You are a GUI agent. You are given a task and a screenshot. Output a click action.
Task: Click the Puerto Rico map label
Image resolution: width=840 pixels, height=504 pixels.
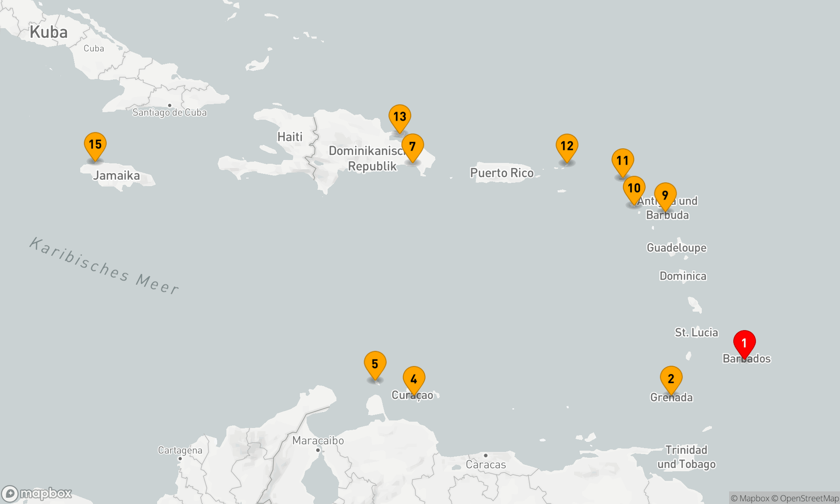tap(501, 173)
